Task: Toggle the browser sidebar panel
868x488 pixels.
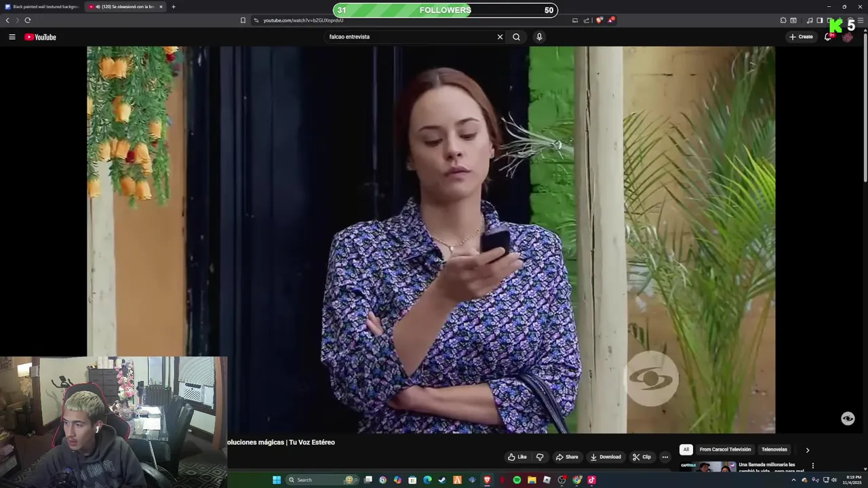Action: coord(819,20)
